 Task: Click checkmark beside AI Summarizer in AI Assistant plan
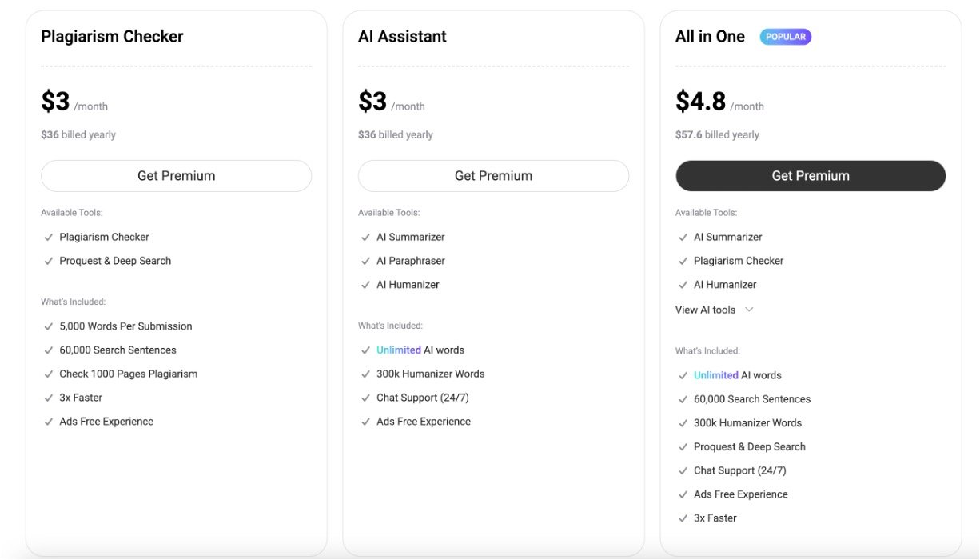pyautogui.click(x=366, y=238)
